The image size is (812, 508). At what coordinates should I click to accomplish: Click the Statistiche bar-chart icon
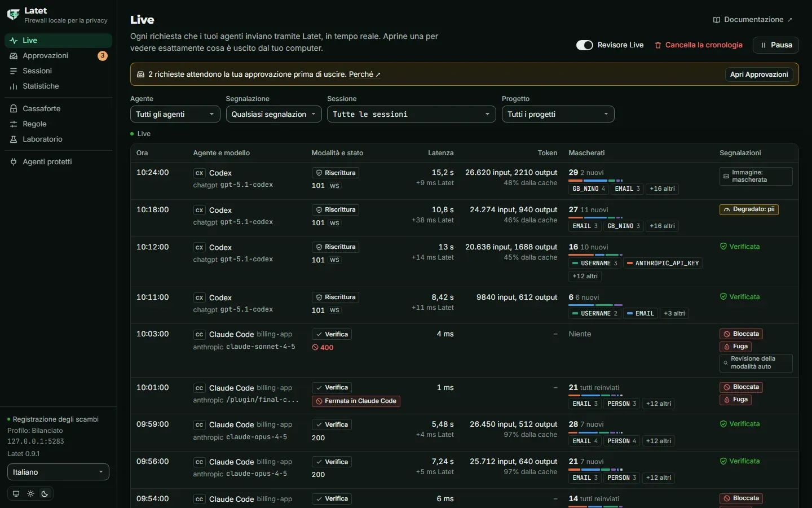[x=14, y=86]
